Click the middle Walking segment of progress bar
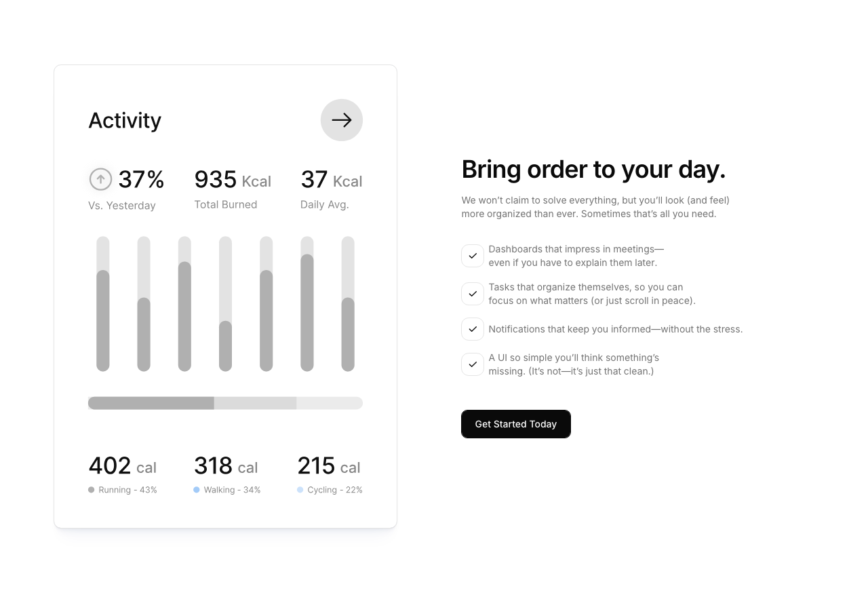868x593 pixels. pos(255,403)
